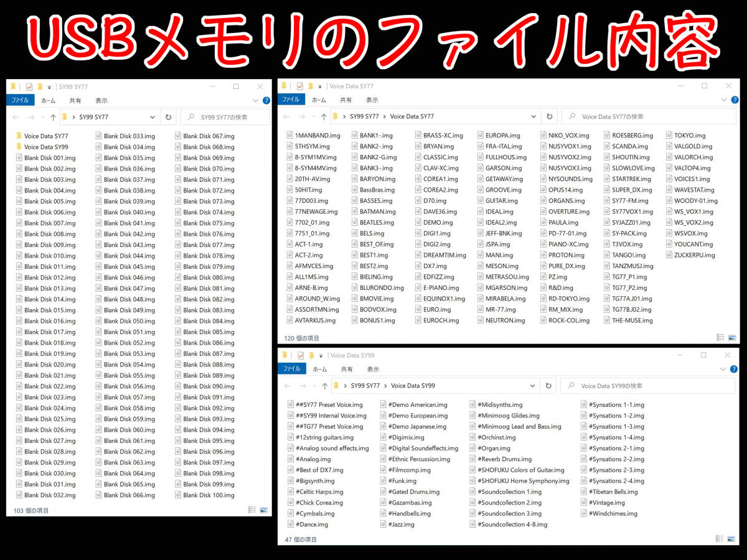This screenshot has height=560, width=747.
Task: Go up one level in SY99 SY77 window
Action: point(53,117)
